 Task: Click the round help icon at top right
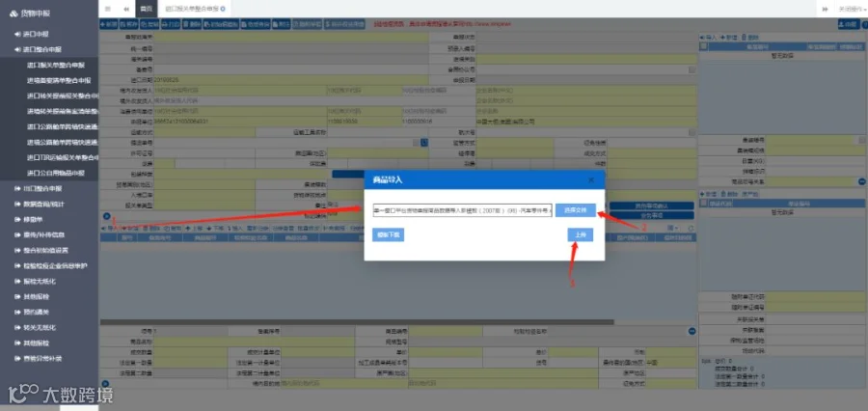coord(864,24)
